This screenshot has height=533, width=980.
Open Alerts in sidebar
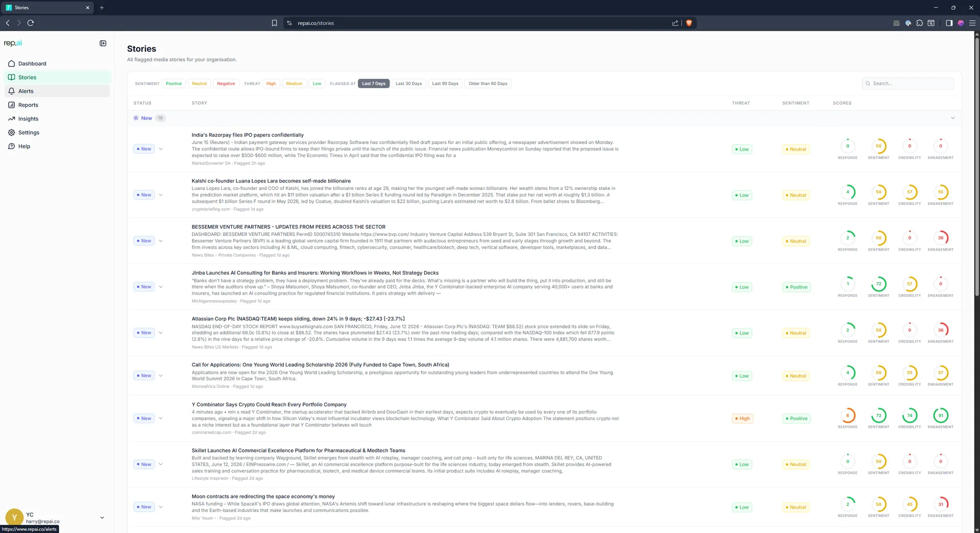tap(57, 91)
